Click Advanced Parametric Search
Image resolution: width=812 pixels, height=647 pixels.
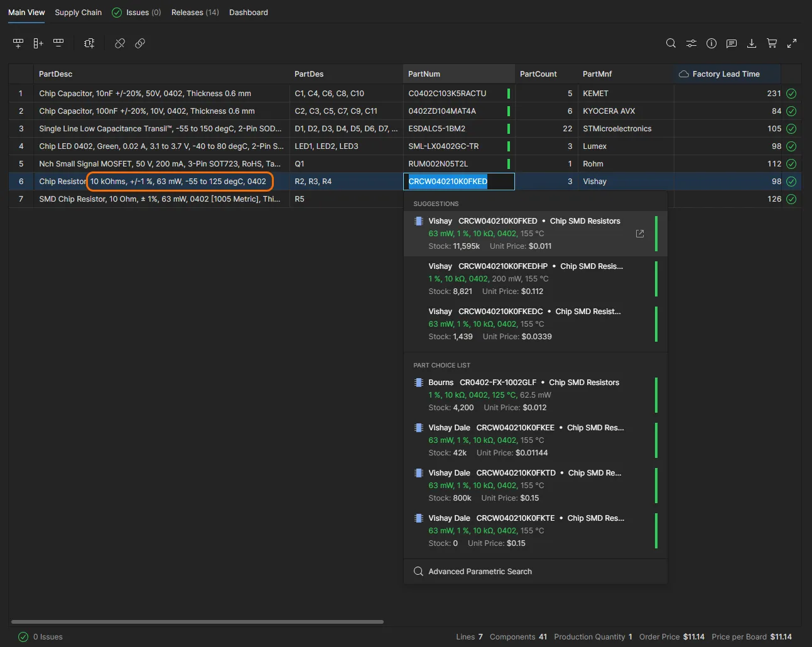480,572
